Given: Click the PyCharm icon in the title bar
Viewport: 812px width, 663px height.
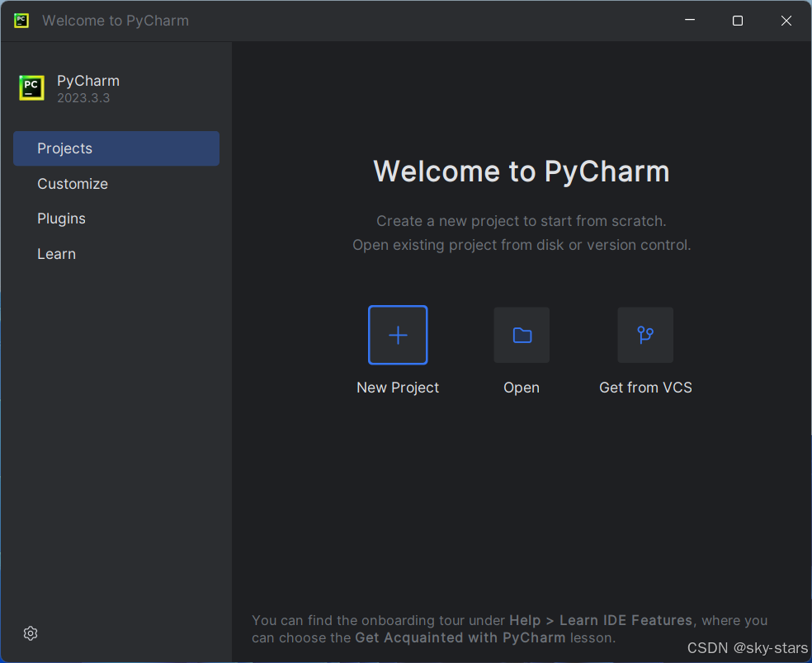Looking at the screenshot, I should pyautogui.click(x=21, y=21).
